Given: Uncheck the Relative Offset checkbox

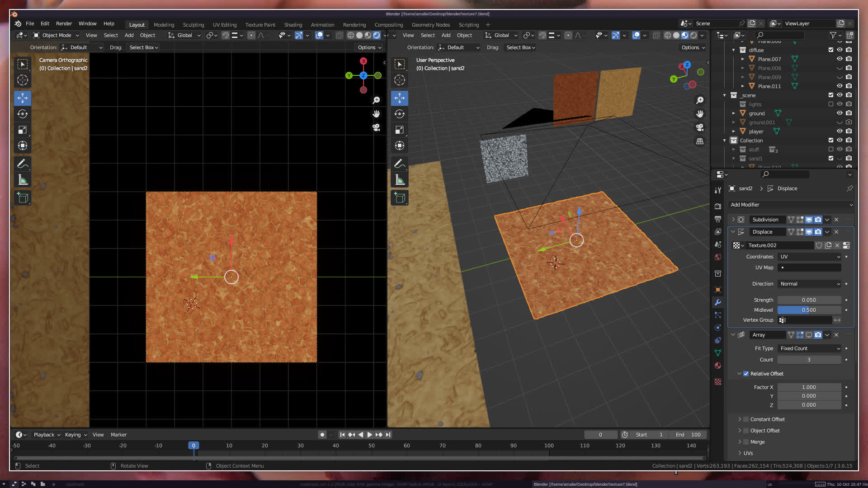Looking at the screenshot, I should [x=746, y=374].
